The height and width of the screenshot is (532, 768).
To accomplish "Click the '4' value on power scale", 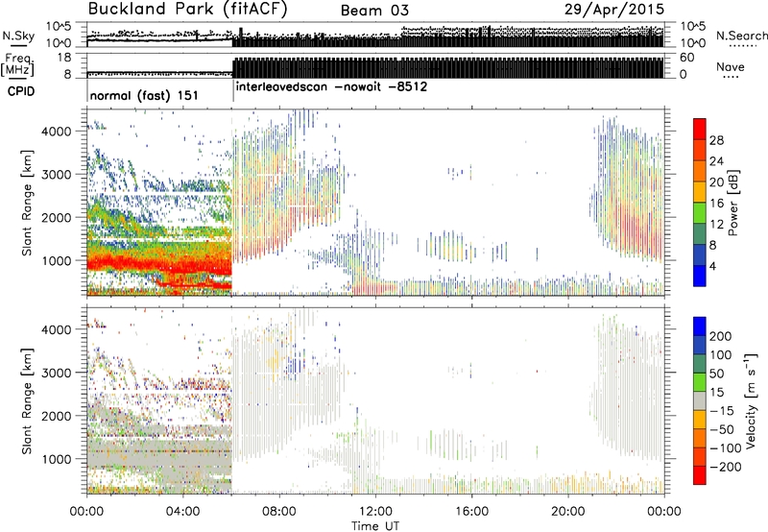I will click(713, 266).
